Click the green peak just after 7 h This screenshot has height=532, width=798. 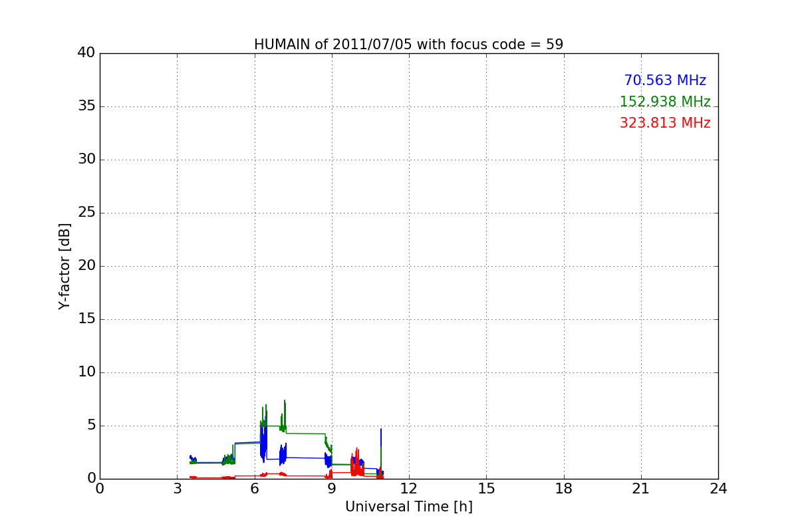[x=285, y=416]
